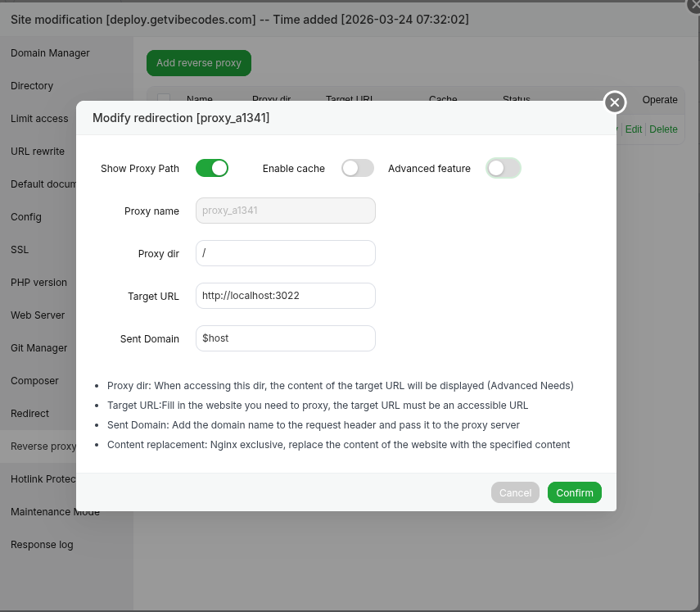Select SSL in the sidebar
Image resolution: width=700 pixels, height=612 pixels.
tap(20, 250)
